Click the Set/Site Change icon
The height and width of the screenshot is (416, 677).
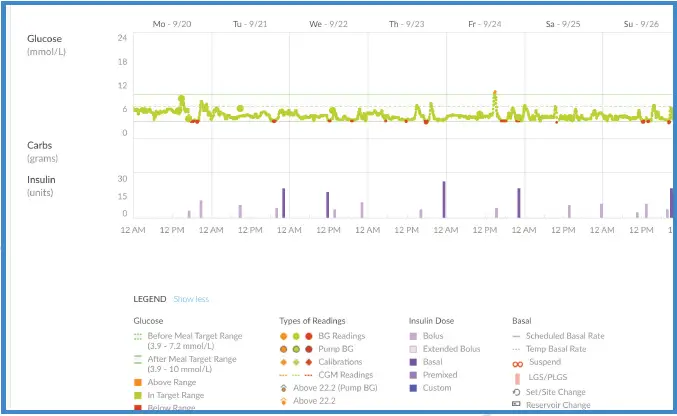[x=518, y=392]
